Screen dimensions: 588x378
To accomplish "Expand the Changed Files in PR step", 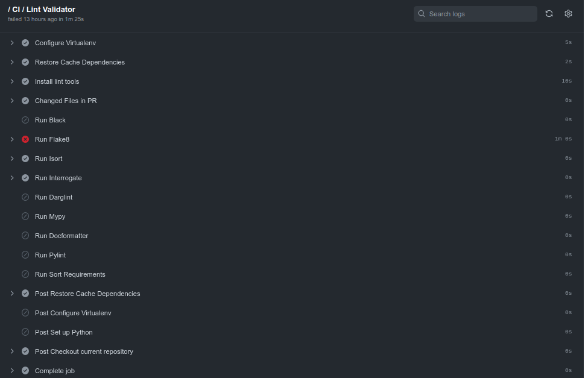I will pyautogui.click(x=11, y=100).
